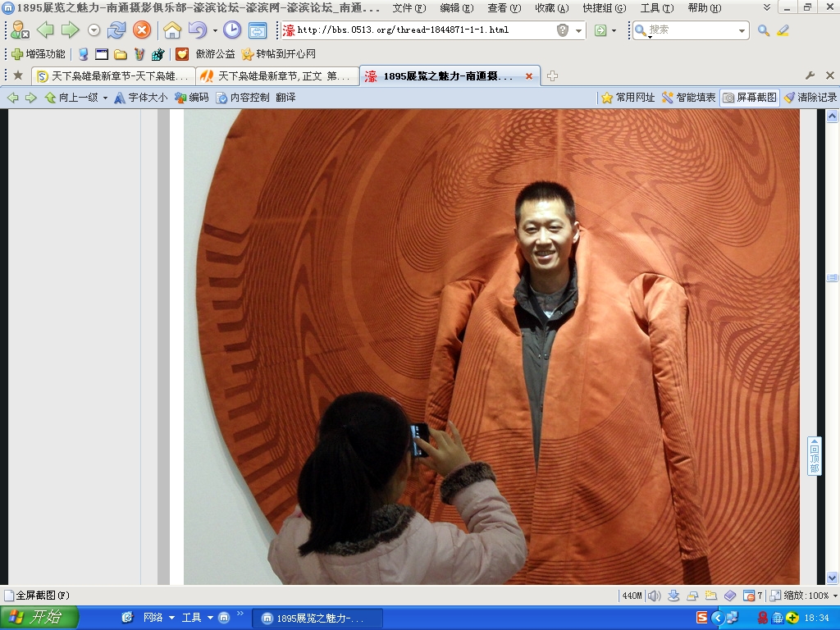The height and width of the screenshot is (630, 840).
Task: Click the magnifier search button
Action: click(x=764, y=30)
